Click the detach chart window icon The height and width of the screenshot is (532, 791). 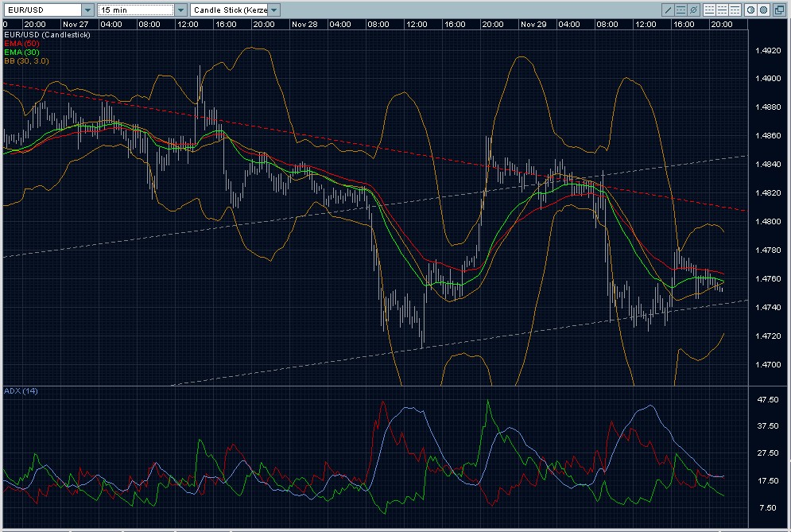click(x=779, y=10)
